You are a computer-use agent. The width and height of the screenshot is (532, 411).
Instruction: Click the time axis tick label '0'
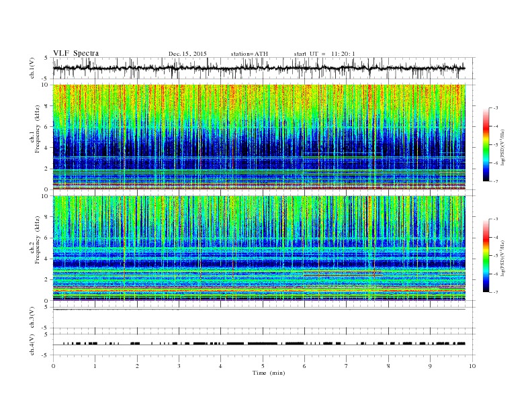click(x=53, y=366)
